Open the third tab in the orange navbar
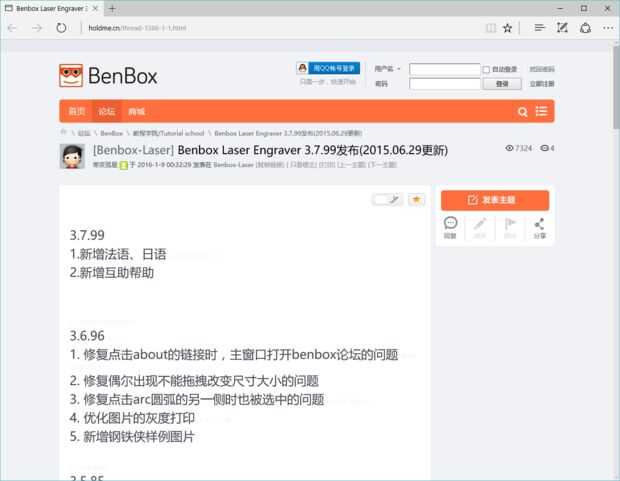 [x=136, y=112]
